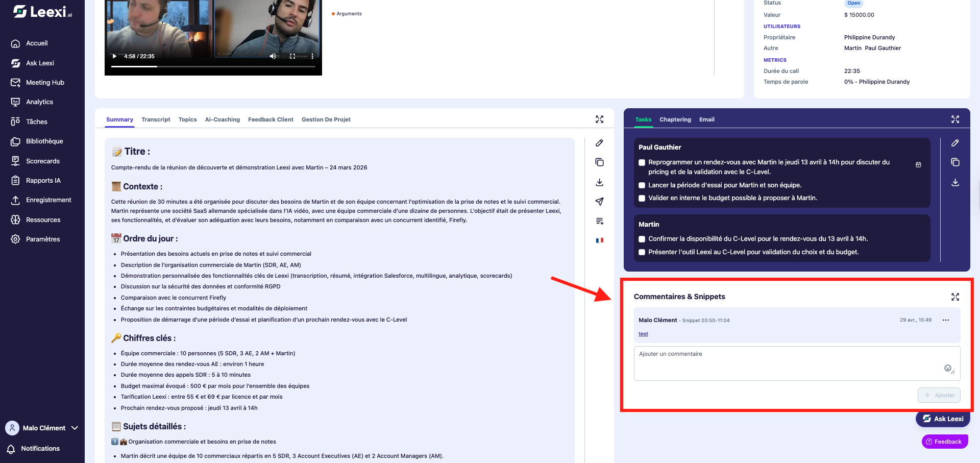Open the Feedback Client tab

[x=271, y=119]
